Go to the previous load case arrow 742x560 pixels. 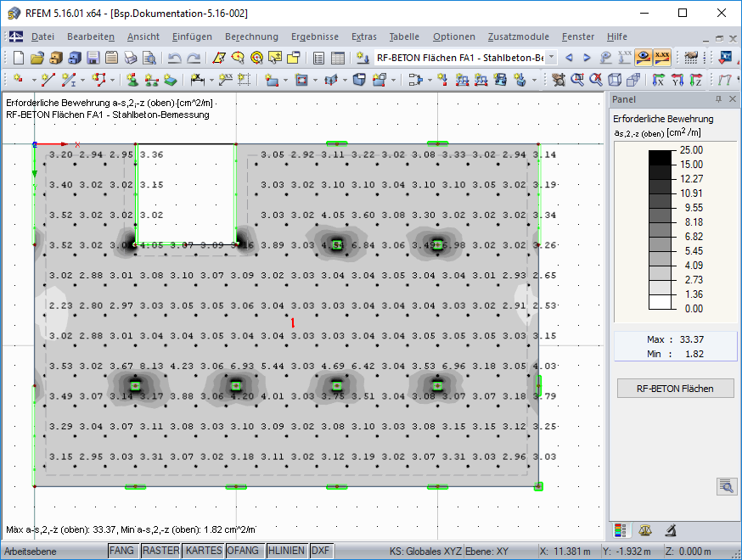pos(570,58)
